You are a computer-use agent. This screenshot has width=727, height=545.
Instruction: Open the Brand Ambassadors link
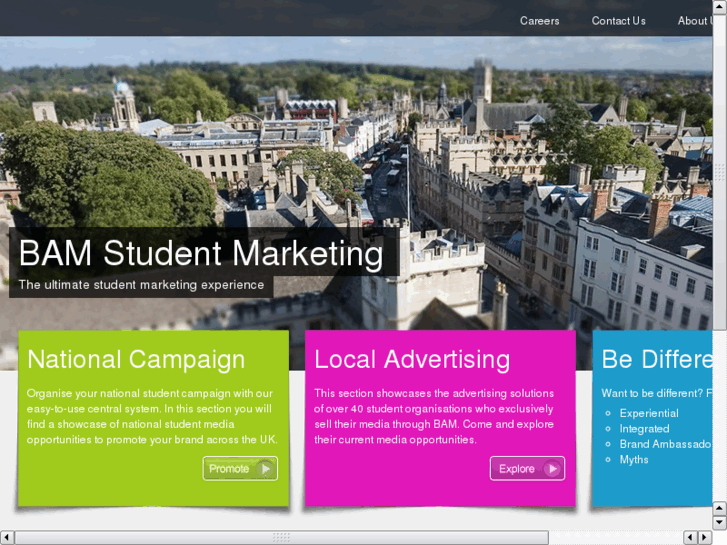pos(665,444)
